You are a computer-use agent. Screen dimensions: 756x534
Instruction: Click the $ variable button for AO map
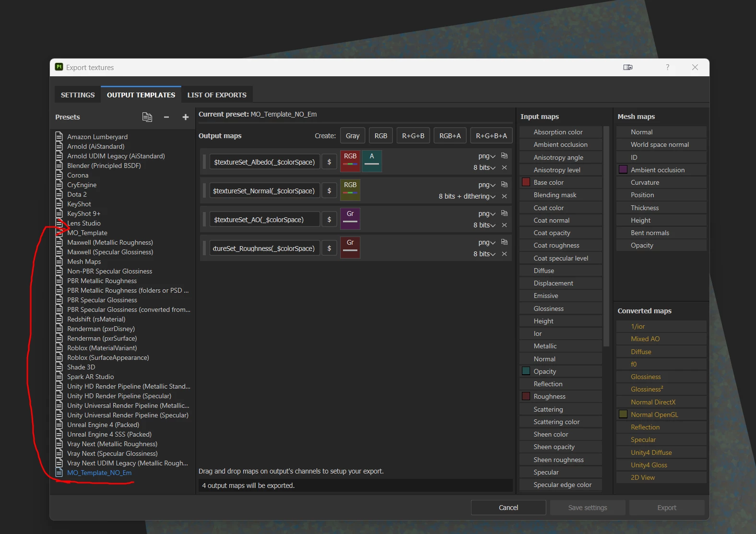[329, 220]
